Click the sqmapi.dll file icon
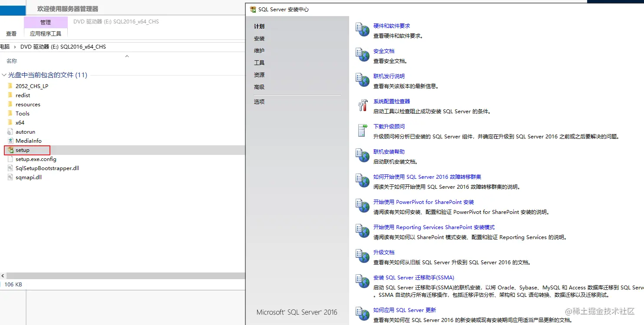Screen dimensions: 644x325 click(10, 177)
